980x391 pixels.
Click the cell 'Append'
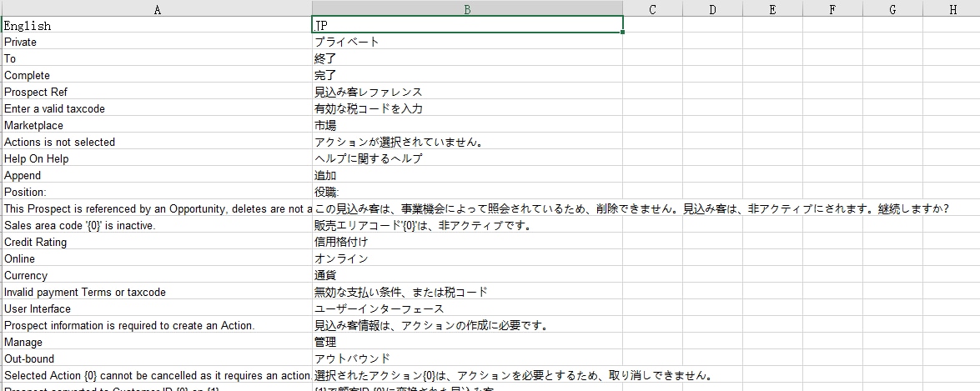[x=157, y=175]
